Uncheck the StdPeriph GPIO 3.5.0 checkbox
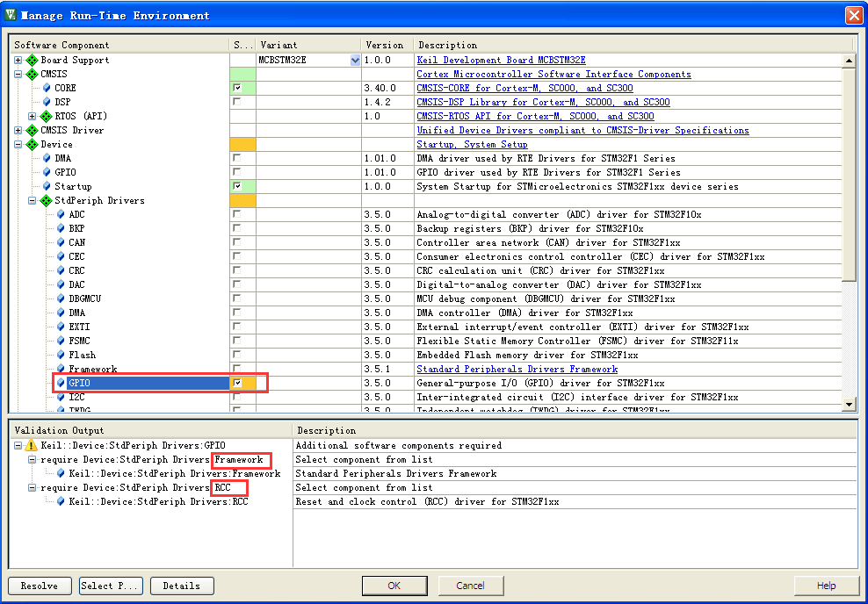The height and width of the screenshot is (604, 868). (x=237, y=383)
